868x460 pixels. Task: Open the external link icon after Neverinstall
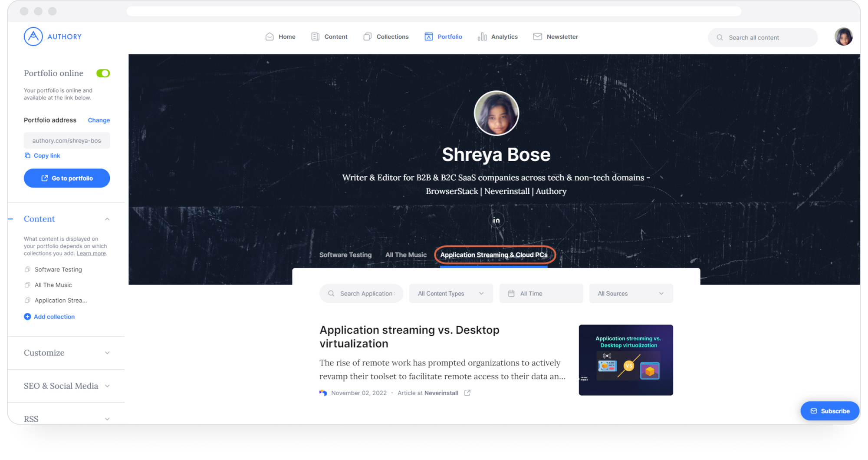(467, 393)
